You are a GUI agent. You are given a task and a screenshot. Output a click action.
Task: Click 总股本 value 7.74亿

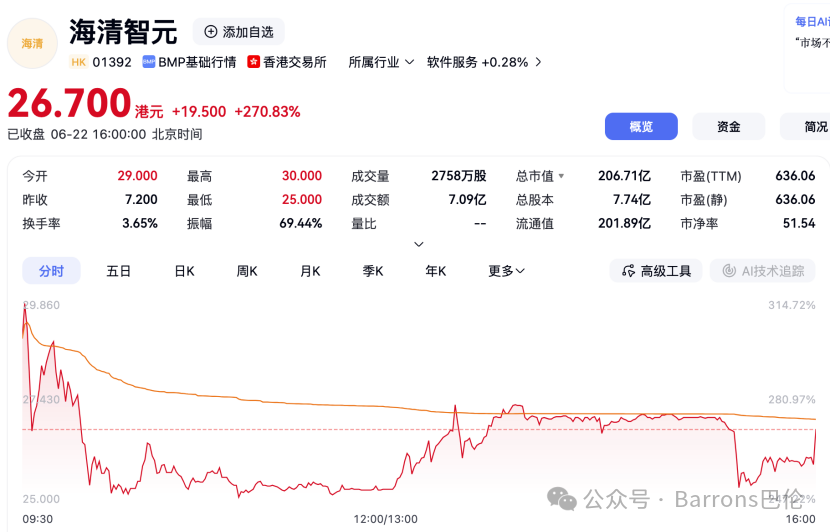click(x=631, y=200)
